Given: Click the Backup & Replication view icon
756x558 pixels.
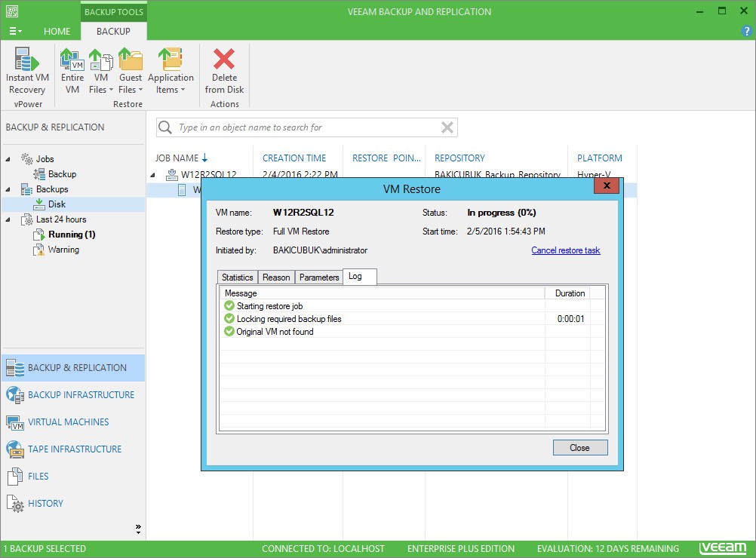Looking at the screenshot, I should (x=15, y=368).
